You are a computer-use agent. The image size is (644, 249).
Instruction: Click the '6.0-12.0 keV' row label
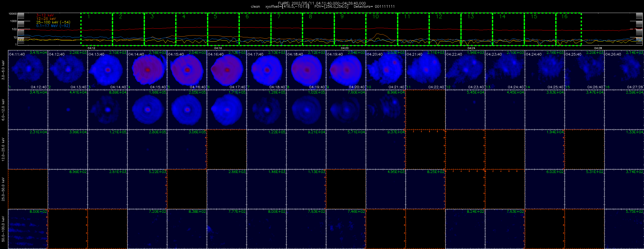(3, 110)
